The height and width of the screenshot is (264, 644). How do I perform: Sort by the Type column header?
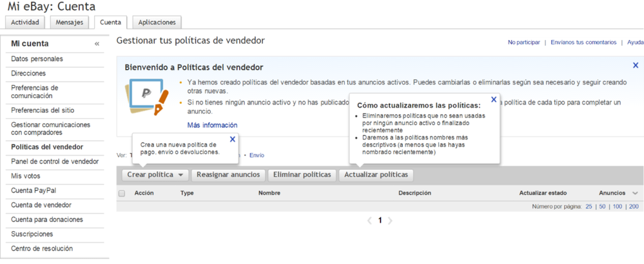(x=187, y=193)
